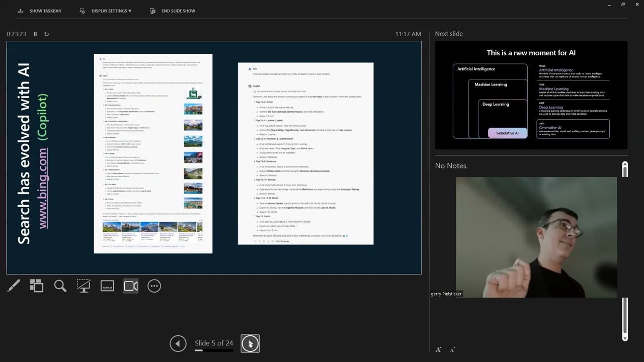Click the current slide preview

[214, 158]
